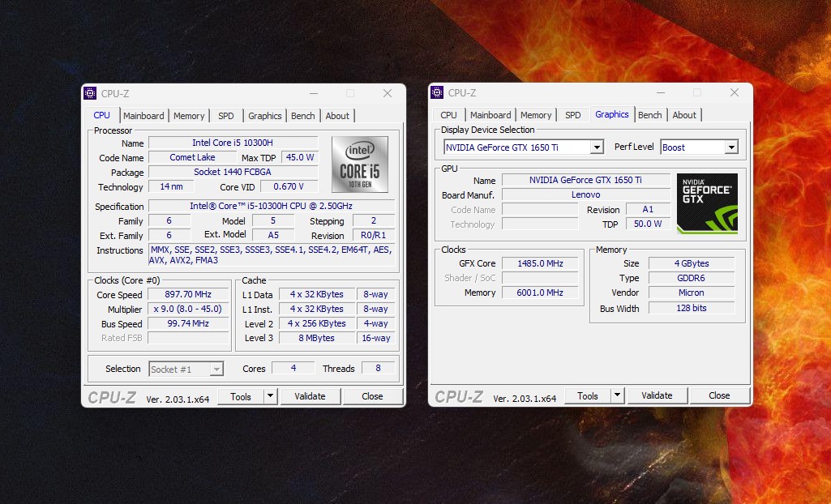Click CPU-Z app icon in right window title bar
This screenshot has height=504, width=831.
pyautogui.click(x=437, y=92)
